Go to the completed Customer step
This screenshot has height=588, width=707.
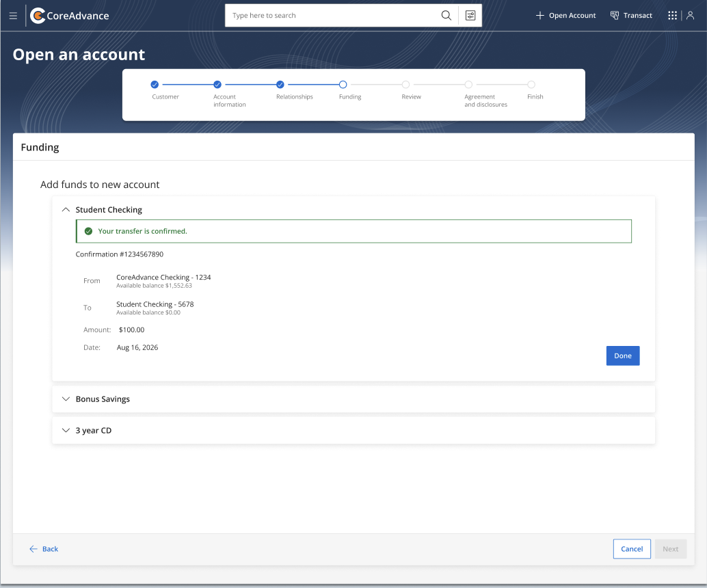[155, 84]
